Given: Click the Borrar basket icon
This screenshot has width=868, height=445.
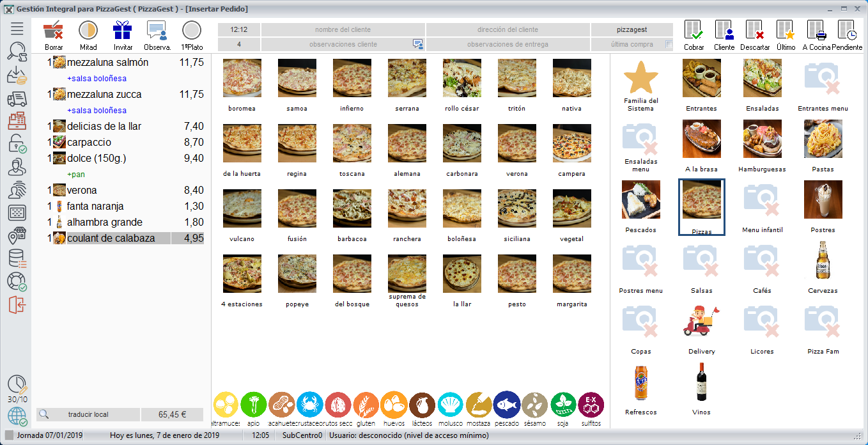Looking at the screenshot, I should [x=54, y=31].
